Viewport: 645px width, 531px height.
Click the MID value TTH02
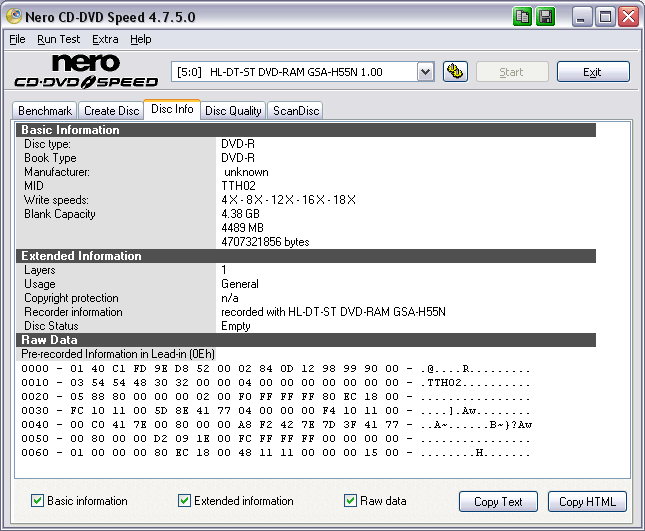click(239, 186)
